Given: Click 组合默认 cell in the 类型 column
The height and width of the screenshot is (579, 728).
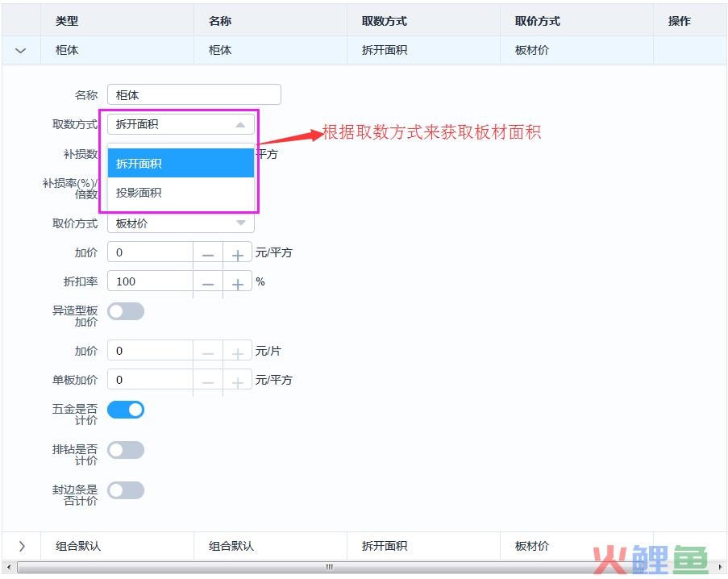Looking at the screenshot, I should [x=117, y=546].
